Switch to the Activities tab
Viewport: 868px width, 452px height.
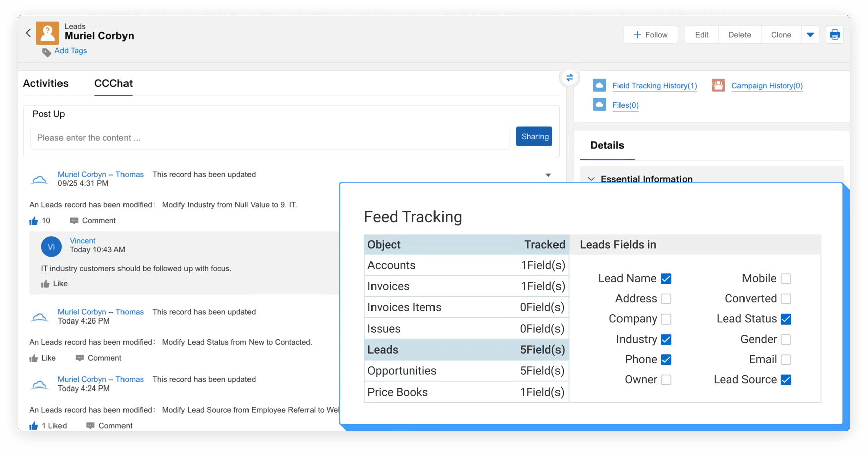(46, 83)
